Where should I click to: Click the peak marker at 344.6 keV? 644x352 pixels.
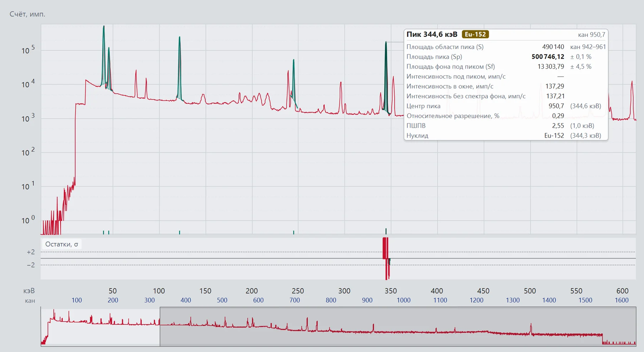[386, 231]
